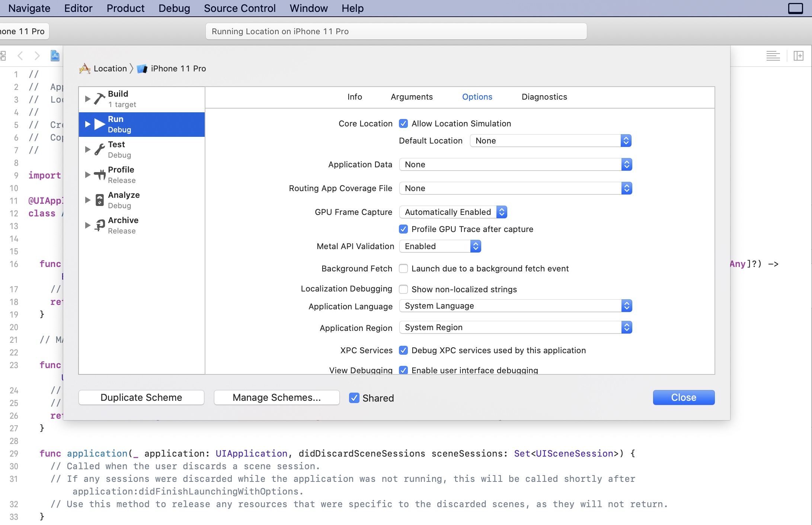Screen dimensions: 812x525
Task: Open the GPU Frame Capture dropdown
Action: click(453, 212)
